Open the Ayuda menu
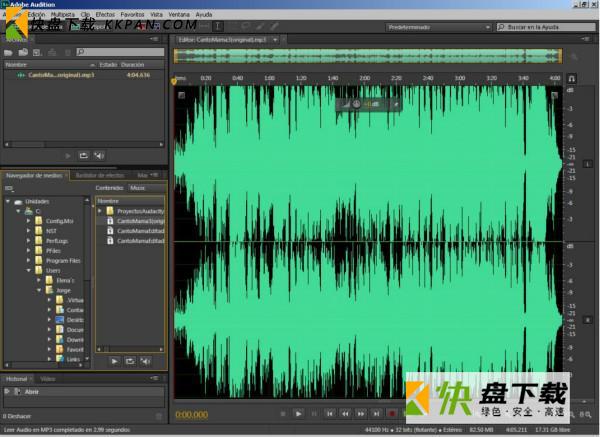 [x=204, y=15]
